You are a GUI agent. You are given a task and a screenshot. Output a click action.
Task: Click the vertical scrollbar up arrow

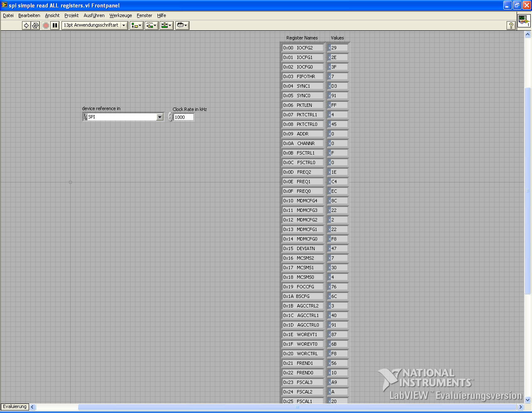point(528,34)
